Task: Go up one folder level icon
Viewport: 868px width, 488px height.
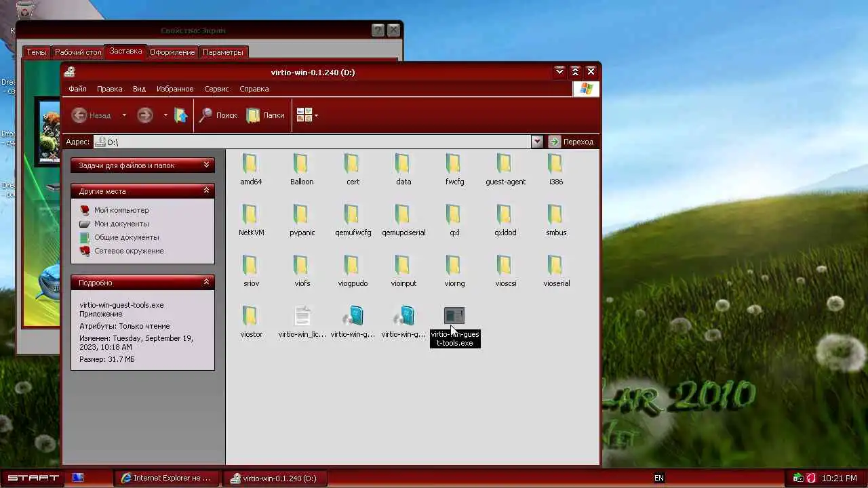Action: [181, 115]
